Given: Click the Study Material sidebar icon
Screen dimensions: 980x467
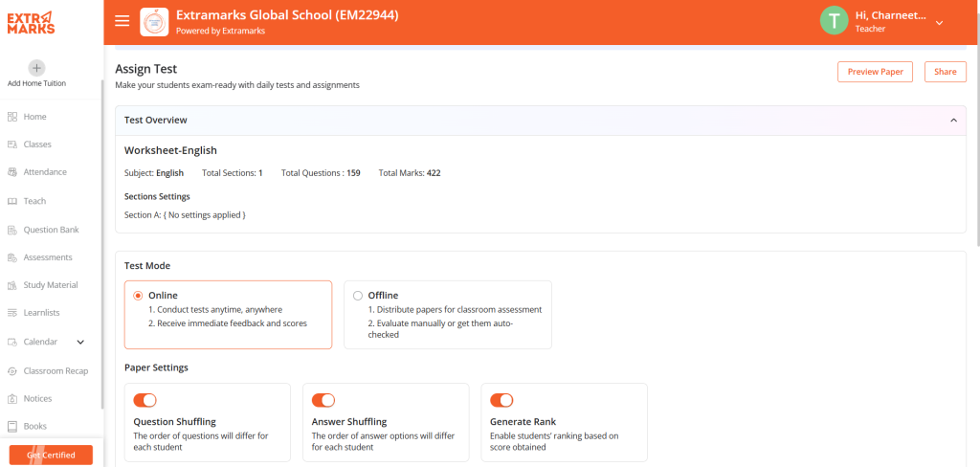Looking at the screenshot, I should 11,285.
